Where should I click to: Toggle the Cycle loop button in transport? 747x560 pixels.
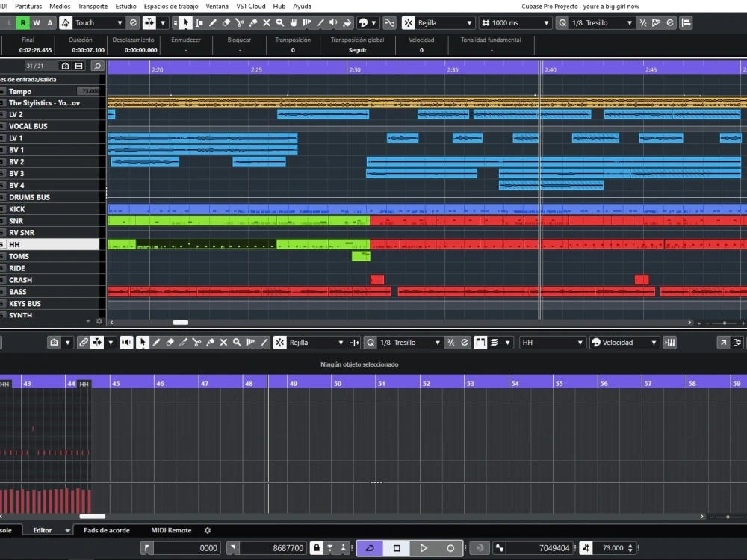pyautogui.click(x=370, y=548)
